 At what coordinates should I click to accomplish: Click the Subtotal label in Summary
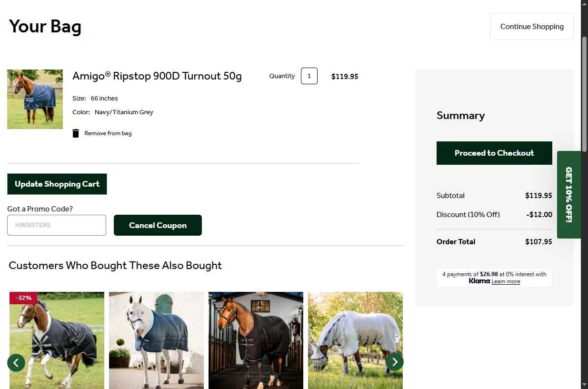(450, 196)
